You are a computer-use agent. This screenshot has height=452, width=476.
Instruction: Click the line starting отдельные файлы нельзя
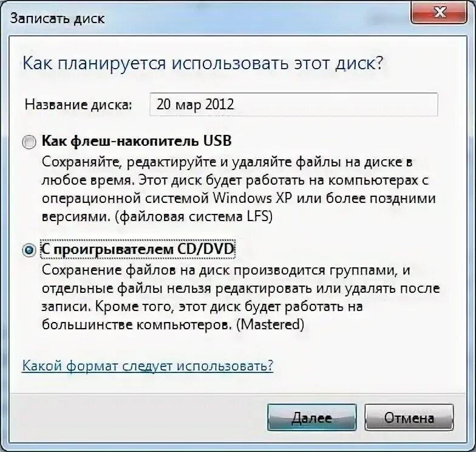pos(240,288)
